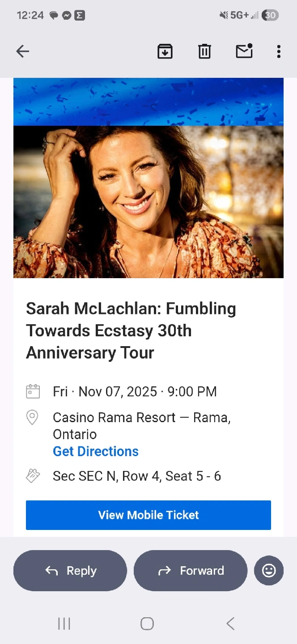Tap the ticket icon beside seat info
297x644 pixels.
coord(33,476)
